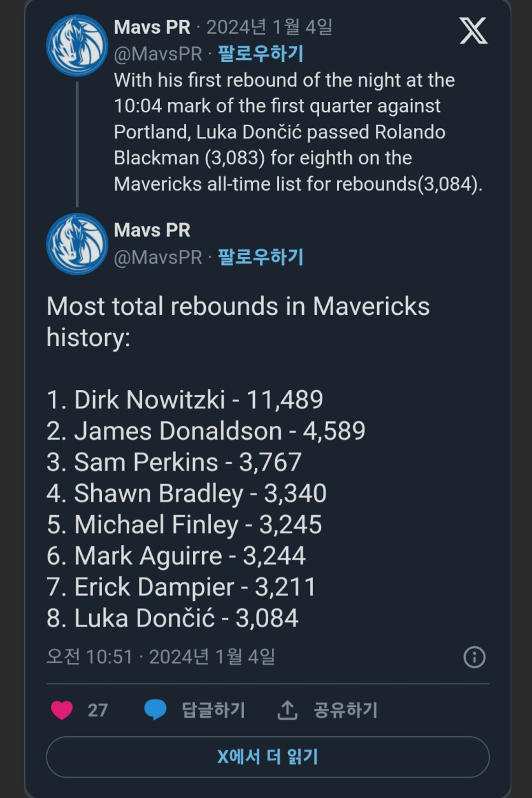Screen dimensions: 532x798
Task: Click the 공유하기 share label
Action: 345,710
